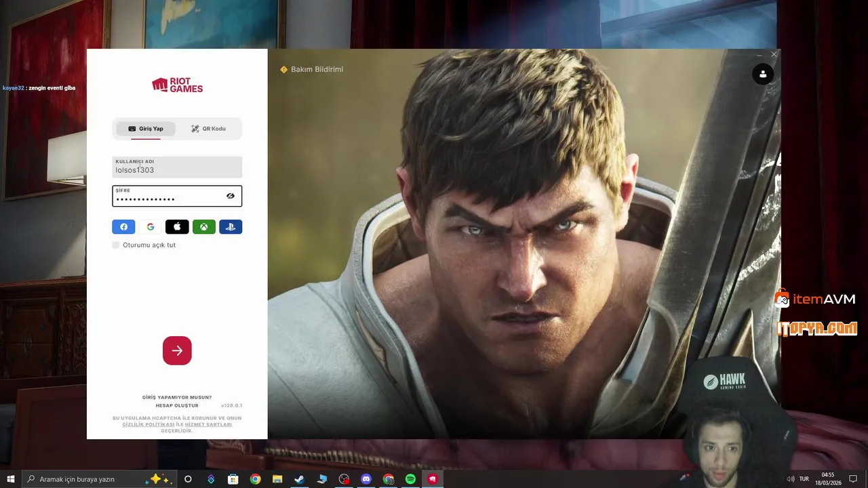
Task: Minimize the Riot client window
Action: [x=759, y=55]
